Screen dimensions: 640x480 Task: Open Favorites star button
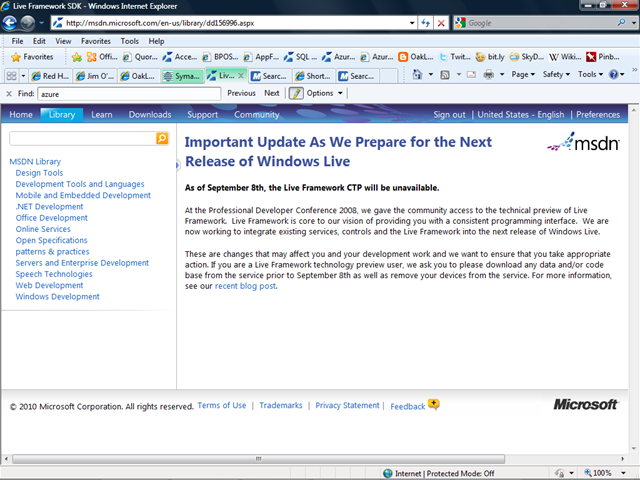33,57
